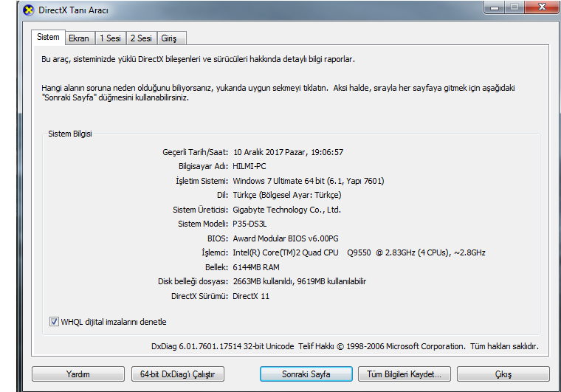The image size is (561, 392).
Task: Click the DirectX Sürümü: label
Action: [199, 296]
